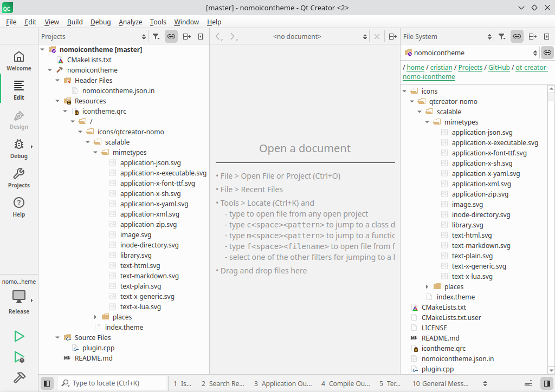Toggle Synchronize with Editor in File System toolbar
The width and height of the screenshot is (555, 392).
tap(517, 36)
